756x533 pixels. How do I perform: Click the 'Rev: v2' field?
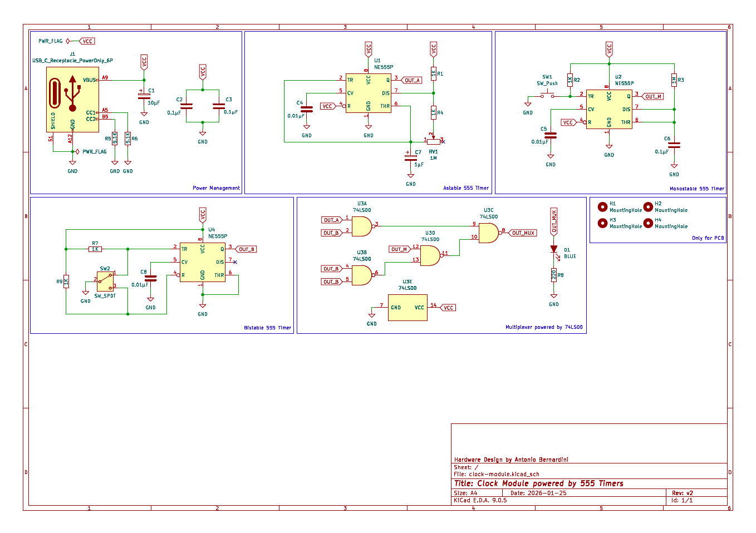coord(682,493)
